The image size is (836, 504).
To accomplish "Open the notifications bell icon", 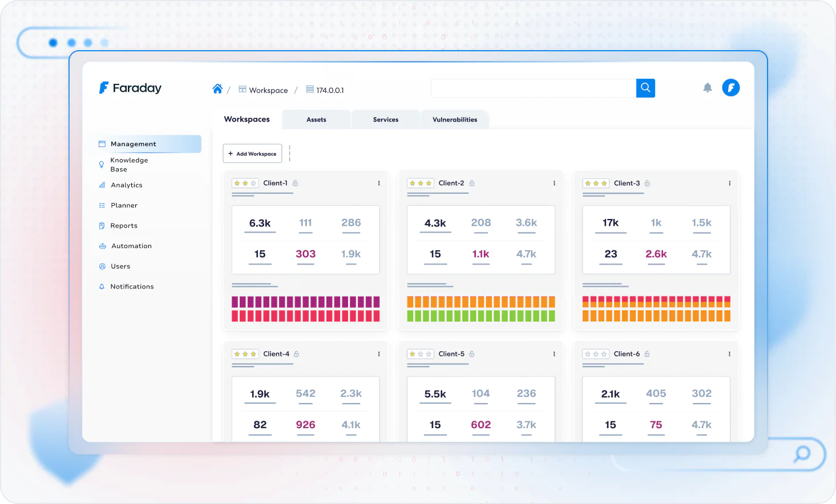I will (708, 88).
